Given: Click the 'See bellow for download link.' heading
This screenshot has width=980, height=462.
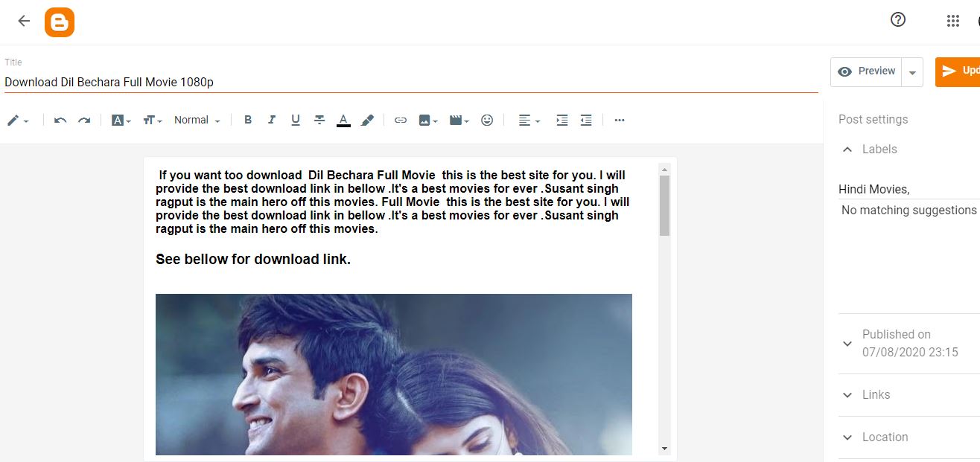Looking at the screenshot, I should click(253, 260).
